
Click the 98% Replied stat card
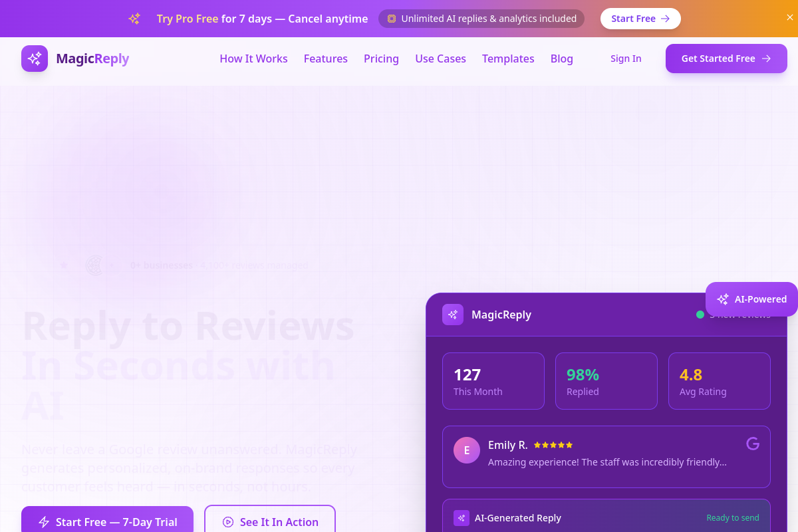point(606,381)
